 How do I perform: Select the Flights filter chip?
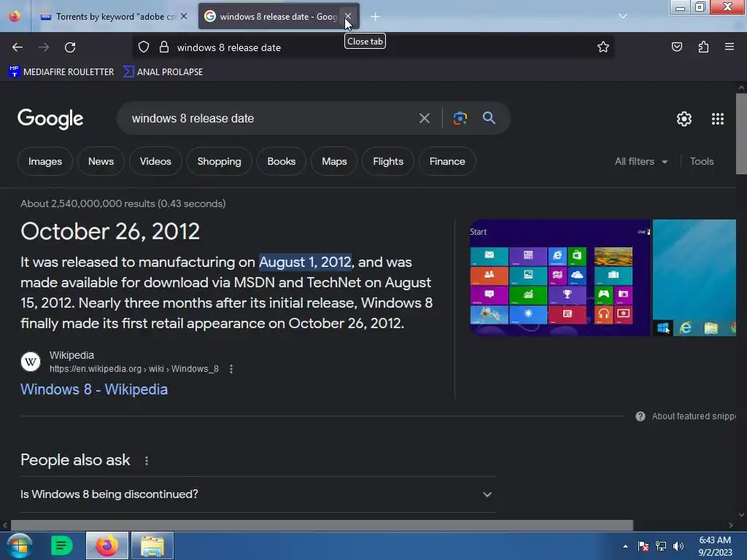[x=388, y=161]
